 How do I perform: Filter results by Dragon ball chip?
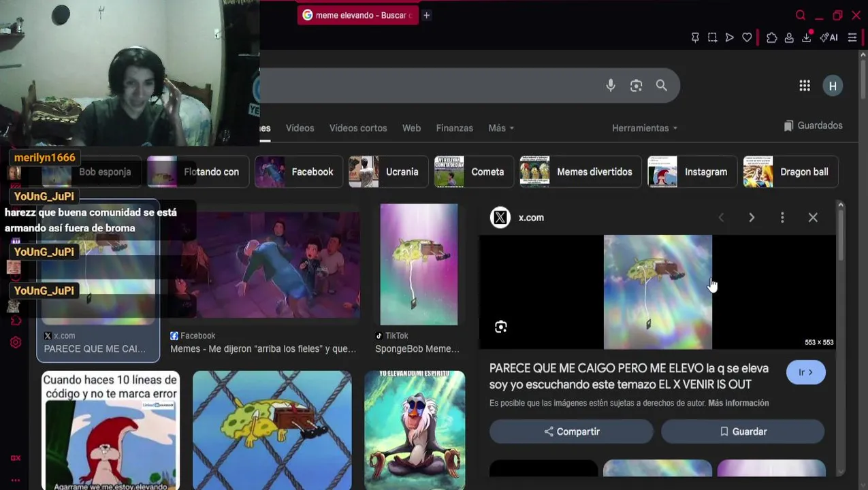click(790, 171)
